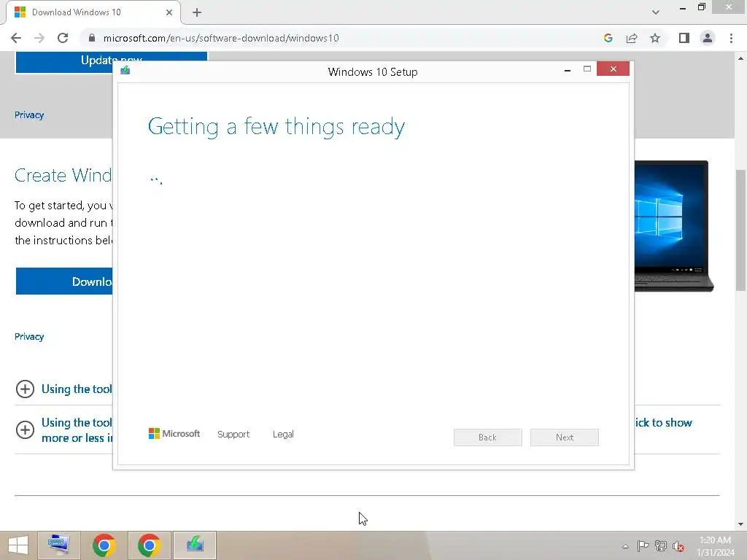Viewport: 747px width, 560px height.
Task: Select Windows Setup taskbar icon
Action: pos(194,545)
